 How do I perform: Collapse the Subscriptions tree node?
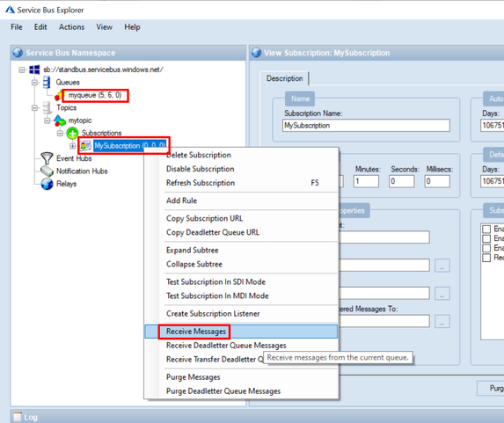point(60,133)
